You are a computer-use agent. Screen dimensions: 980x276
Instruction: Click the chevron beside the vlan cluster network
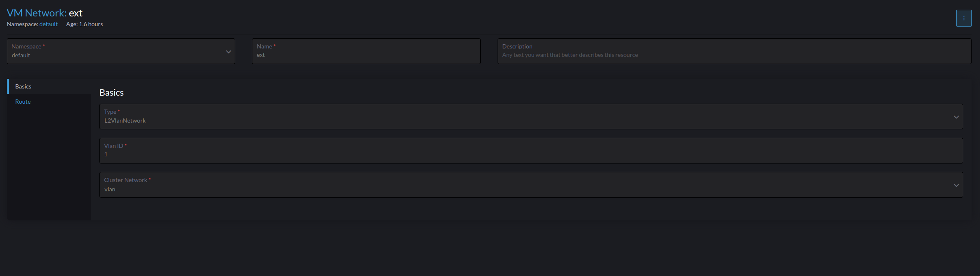tap(956, 185)
